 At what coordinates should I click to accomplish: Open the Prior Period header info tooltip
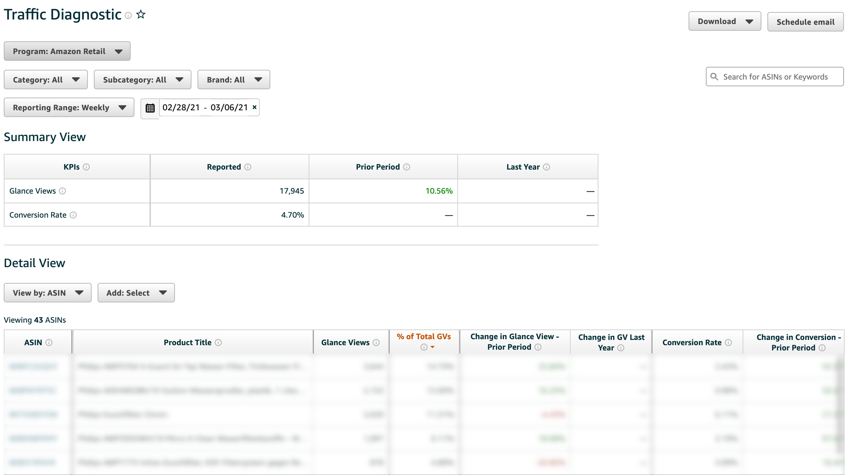407,167
